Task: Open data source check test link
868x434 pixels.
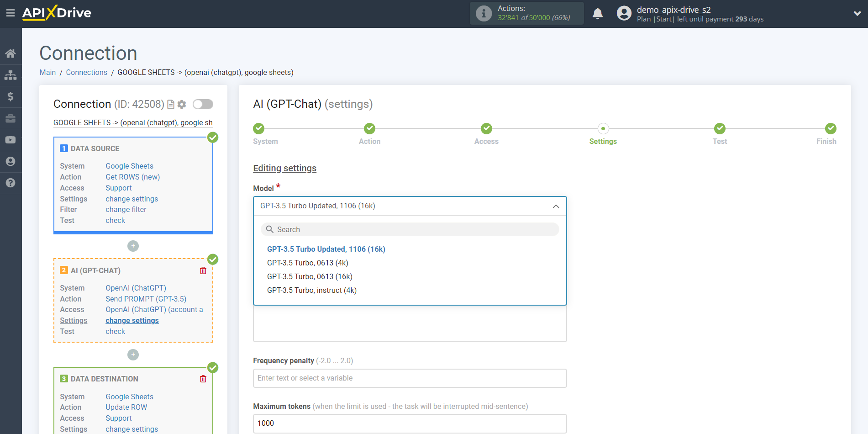Action: (115, 221)
